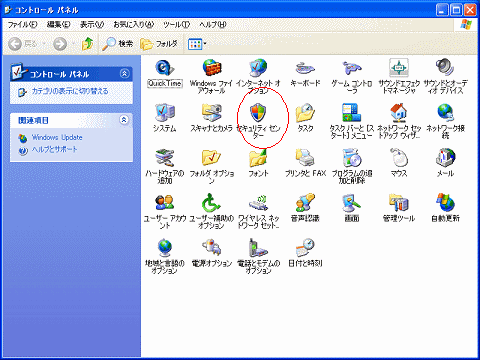
Task: Open 電話とモデムのオプション icon
Action: point(258,248)
